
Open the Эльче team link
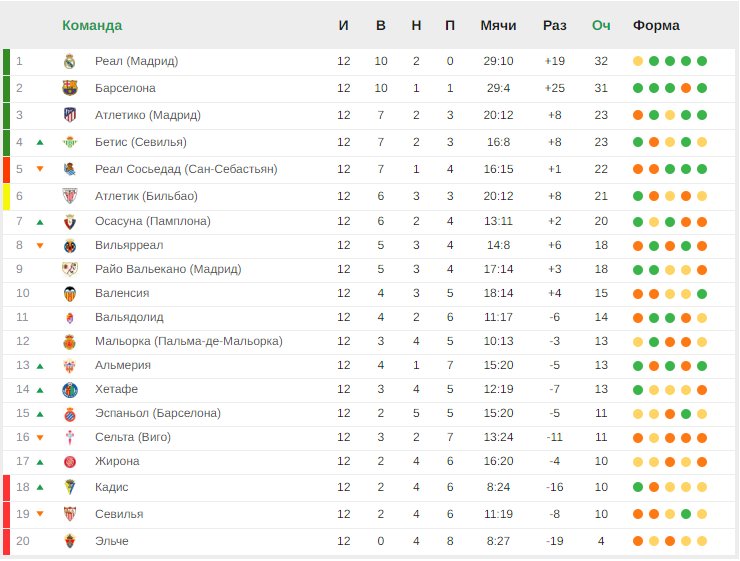point(112,541)
